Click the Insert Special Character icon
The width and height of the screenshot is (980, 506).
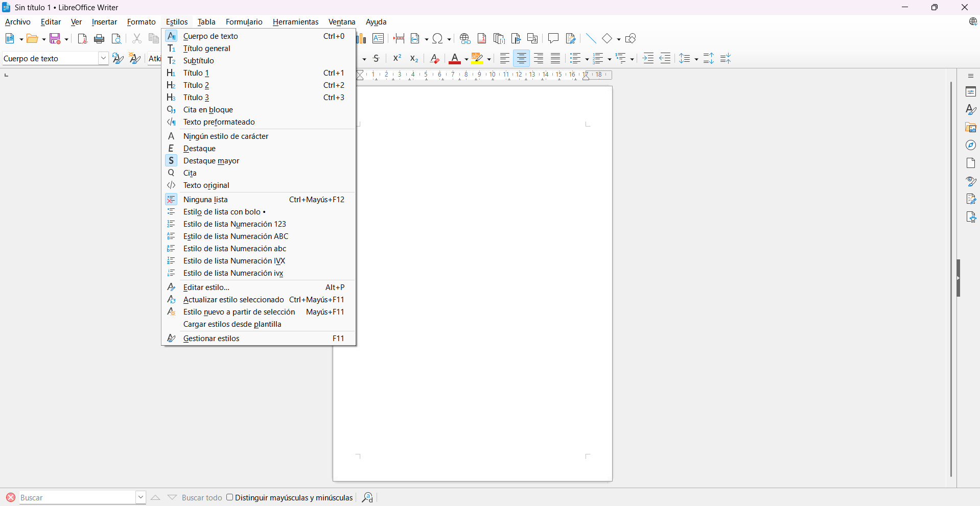[x=437, y=39]
